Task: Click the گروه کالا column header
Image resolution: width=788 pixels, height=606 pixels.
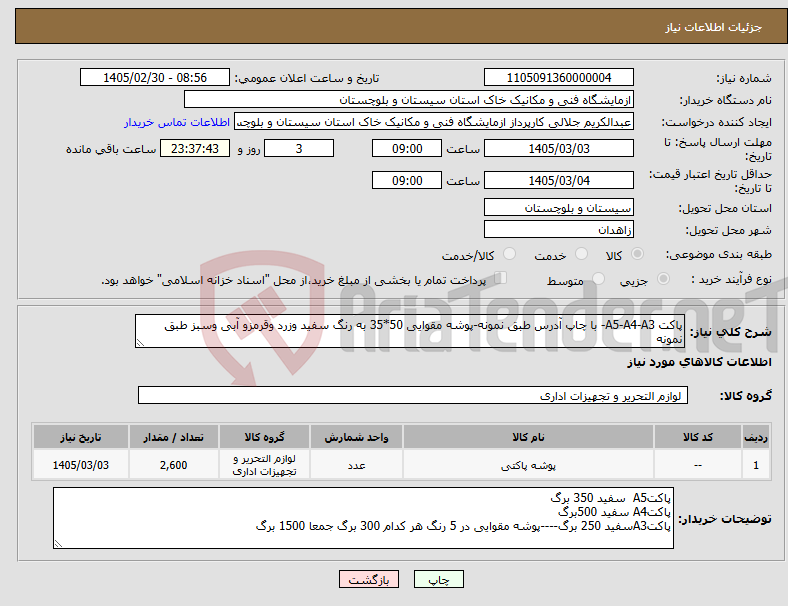Action: click(264, 437)
